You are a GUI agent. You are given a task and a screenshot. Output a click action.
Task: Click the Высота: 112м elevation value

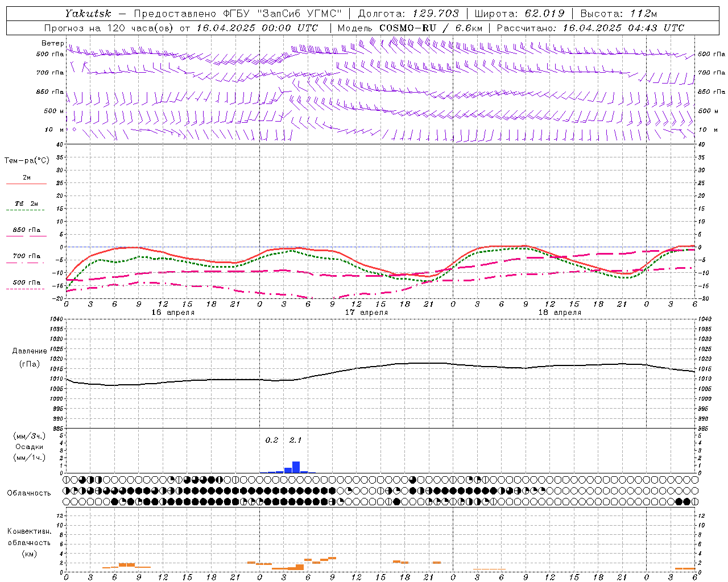(618, 14)
